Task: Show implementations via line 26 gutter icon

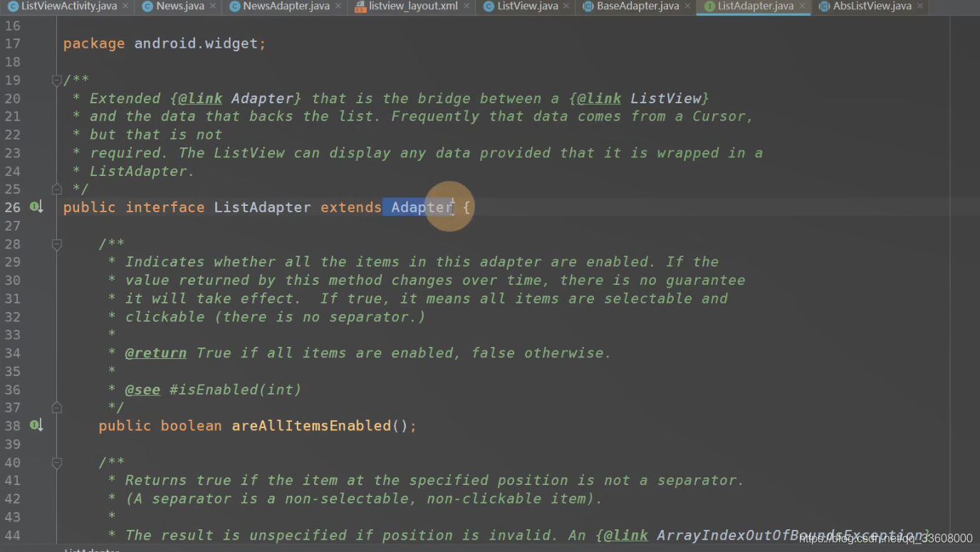Action: [36, 207]
